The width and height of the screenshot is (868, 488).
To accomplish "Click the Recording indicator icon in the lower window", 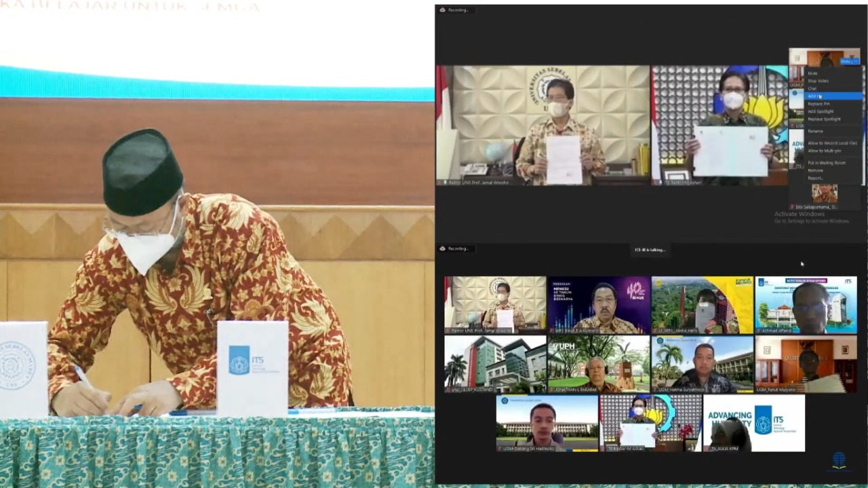I will point(443,248).
